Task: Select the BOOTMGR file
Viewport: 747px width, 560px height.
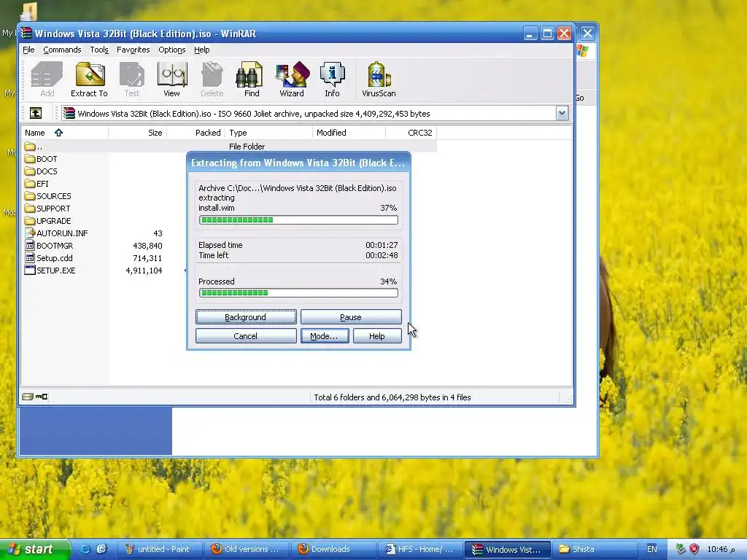Action: [x=49, y=246]
